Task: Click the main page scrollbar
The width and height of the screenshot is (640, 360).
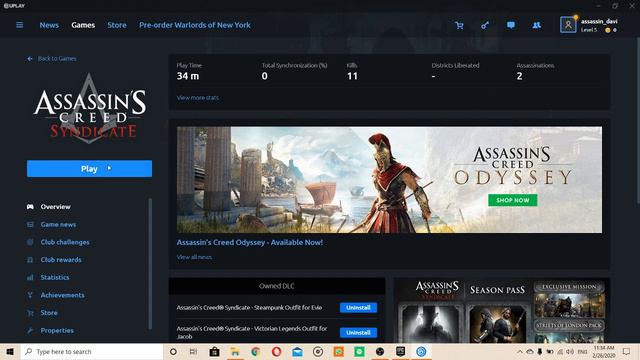Action: [638, 120]
